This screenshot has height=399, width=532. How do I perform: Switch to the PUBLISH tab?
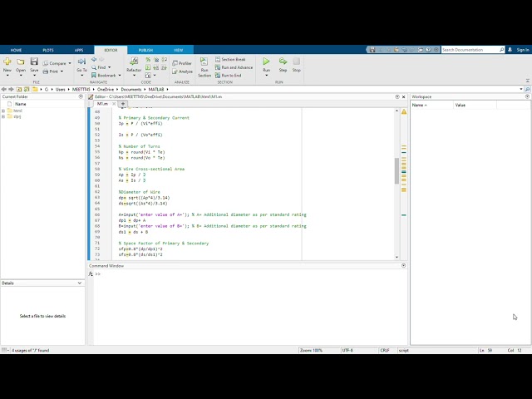click(x=145, y=50)
